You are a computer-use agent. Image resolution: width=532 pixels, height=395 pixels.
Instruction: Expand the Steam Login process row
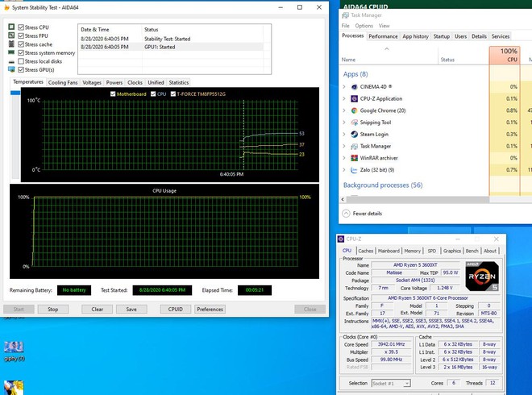click(x=344, y=135)
